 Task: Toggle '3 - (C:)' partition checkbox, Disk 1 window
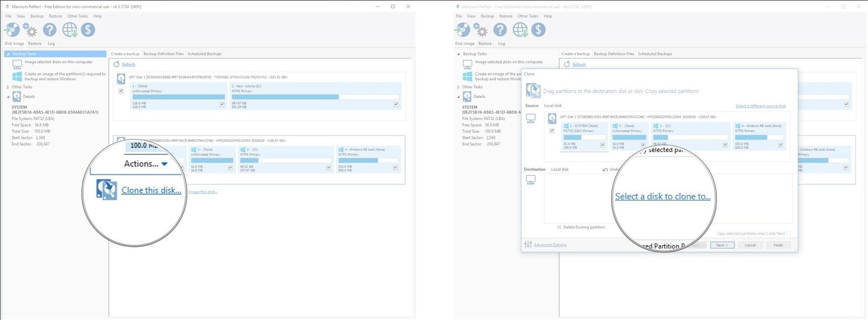(329, 168)
